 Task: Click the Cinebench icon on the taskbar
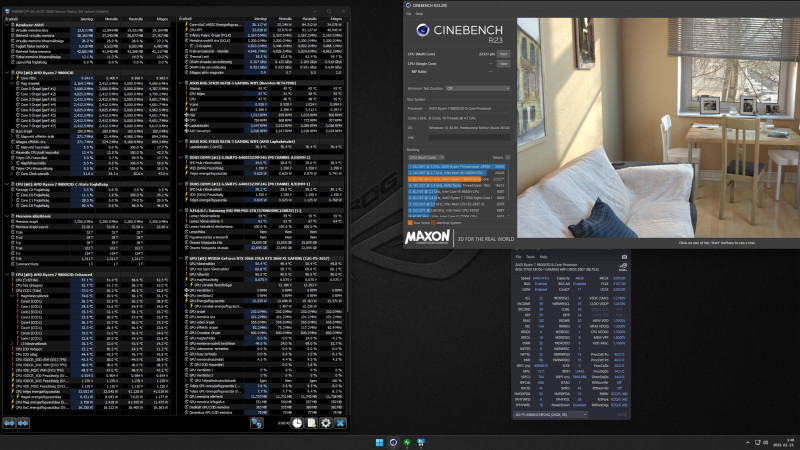pyautogui.click(x=393, y=442)
